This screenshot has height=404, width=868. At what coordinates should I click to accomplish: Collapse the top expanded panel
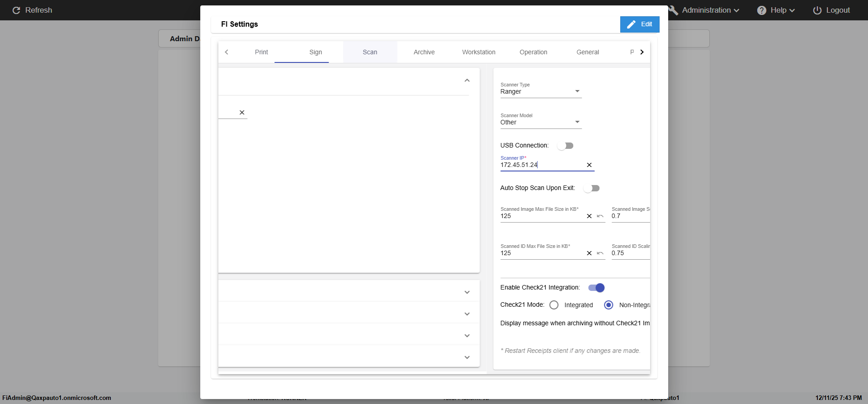click(467, 81)
